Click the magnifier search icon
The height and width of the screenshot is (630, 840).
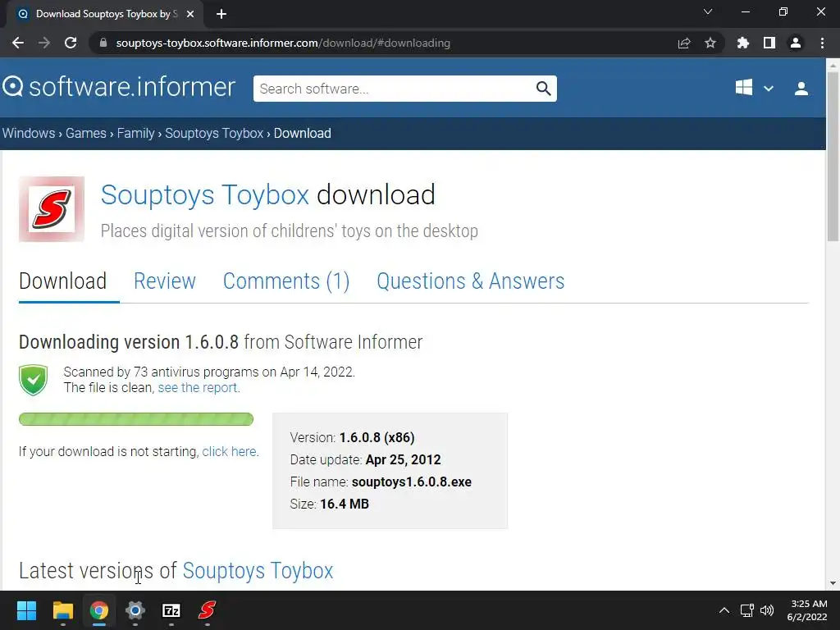coord(543,89)
